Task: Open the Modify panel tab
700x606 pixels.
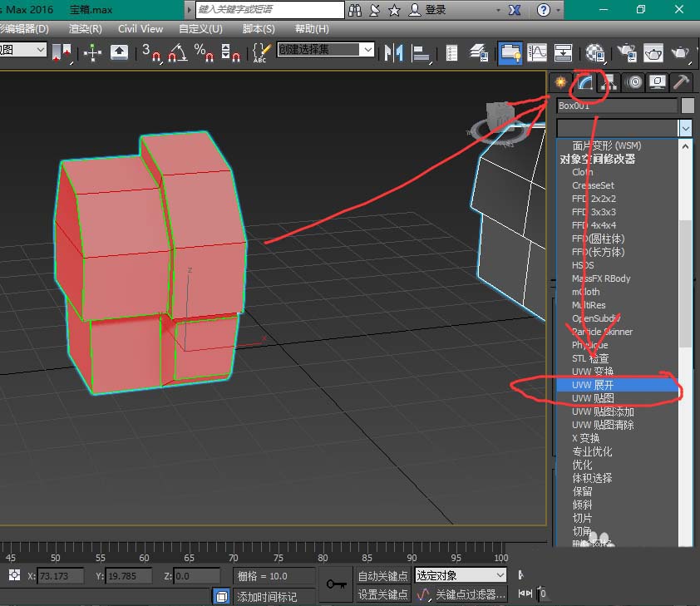Action: [586, 81]
